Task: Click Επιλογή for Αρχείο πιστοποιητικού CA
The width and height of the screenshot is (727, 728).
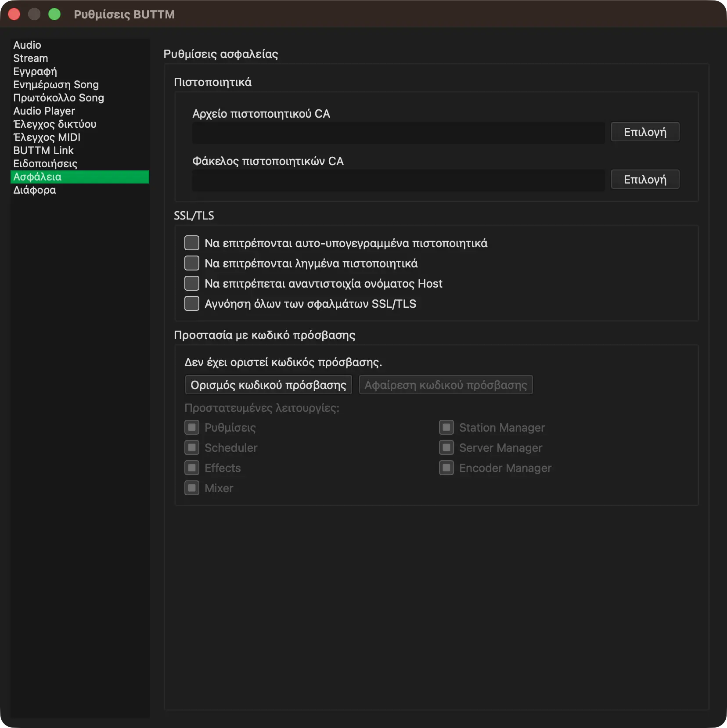Action: (645, 132)
